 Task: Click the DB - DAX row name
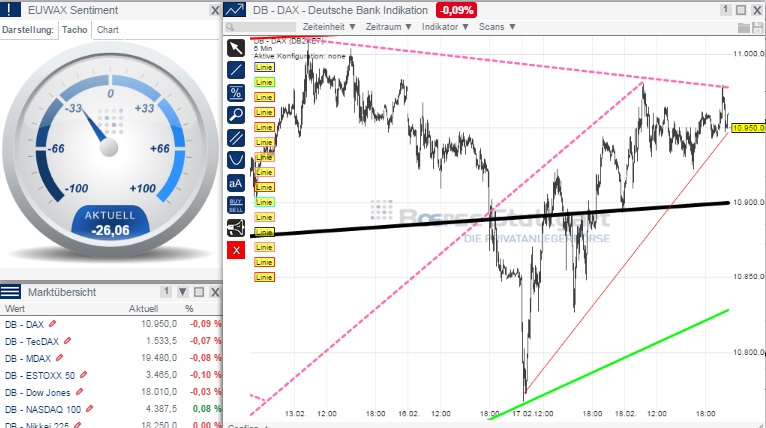coord(24,324)
